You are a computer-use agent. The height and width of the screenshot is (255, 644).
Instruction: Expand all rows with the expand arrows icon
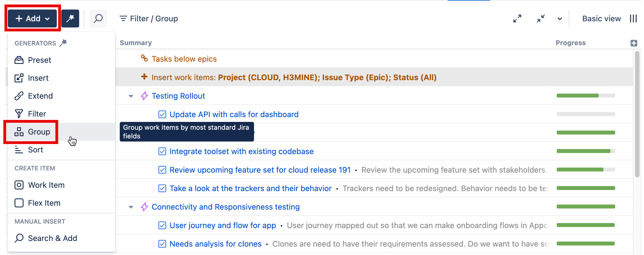[517, 18]
